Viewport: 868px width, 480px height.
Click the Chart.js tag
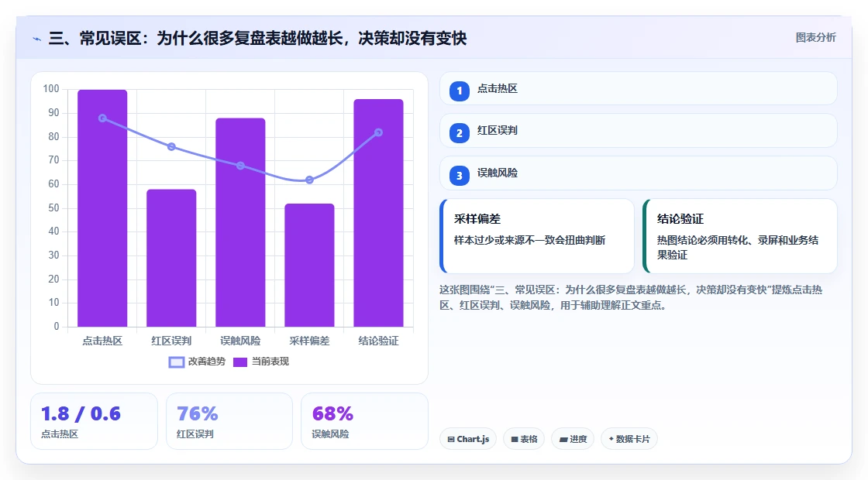point(468,439)
